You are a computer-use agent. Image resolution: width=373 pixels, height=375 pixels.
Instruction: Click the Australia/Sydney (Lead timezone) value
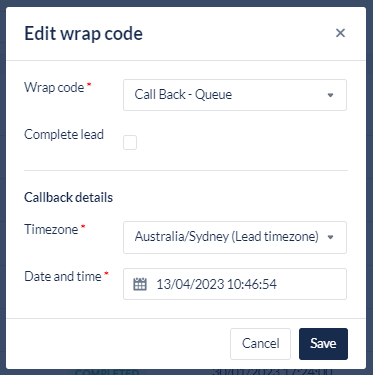pyautogui.click(x=227, y=237)
